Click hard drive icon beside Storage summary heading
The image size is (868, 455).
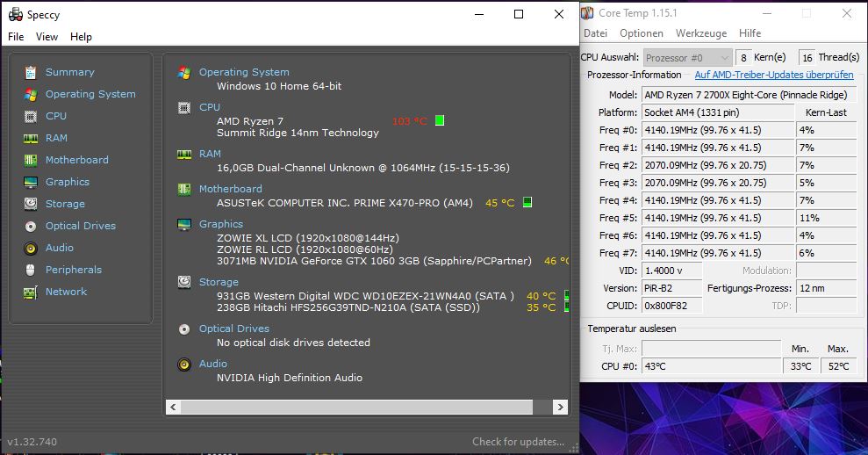[x=184, y=282]
